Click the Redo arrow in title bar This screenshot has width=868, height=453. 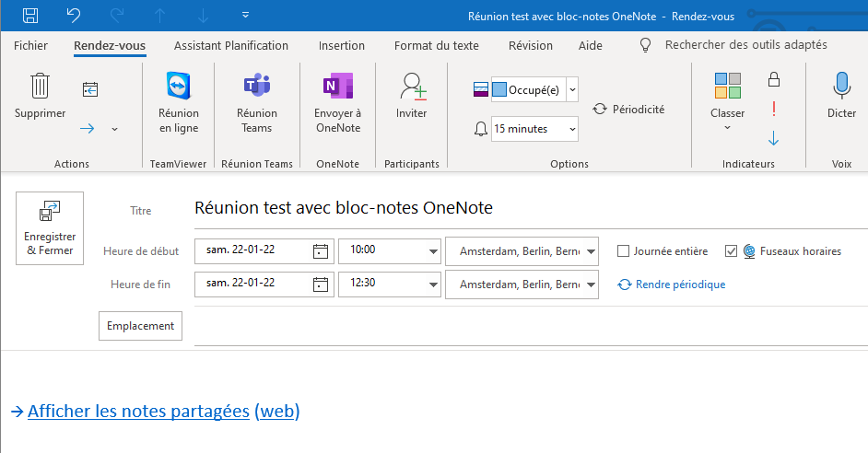pyautogui.click(x=117, y=16)
